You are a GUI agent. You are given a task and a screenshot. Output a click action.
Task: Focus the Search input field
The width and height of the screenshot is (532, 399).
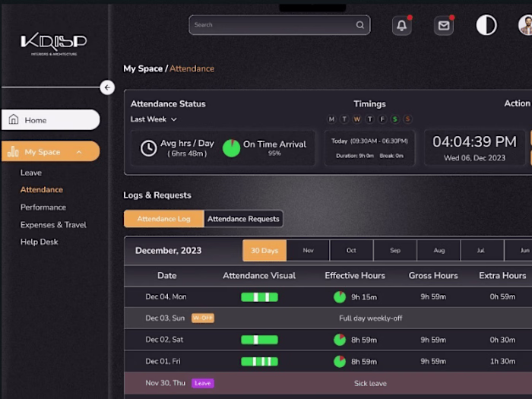tap(279, 25)
